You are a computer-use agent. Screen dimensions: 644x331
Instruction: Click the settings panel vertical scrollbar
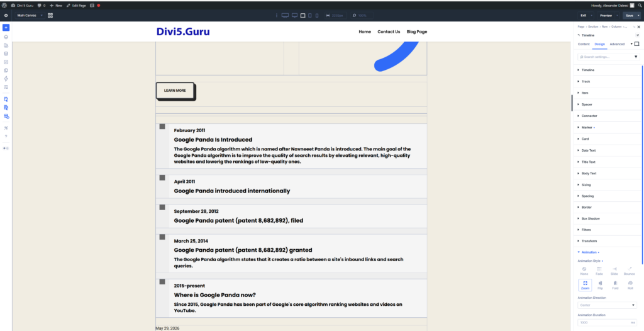(x=642, y=164)
